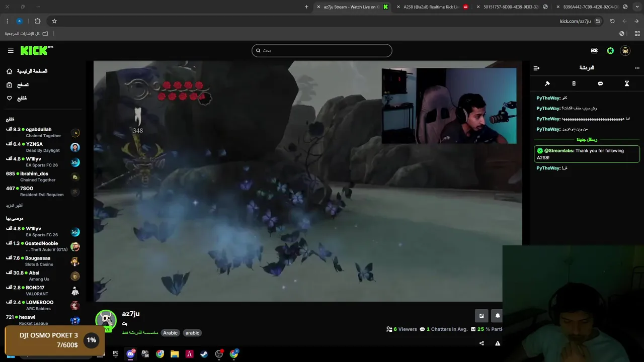Open BOND17 VALORANT channel
Image resolution: width=644 pixels, height=362 pixels.
point(42,291)
